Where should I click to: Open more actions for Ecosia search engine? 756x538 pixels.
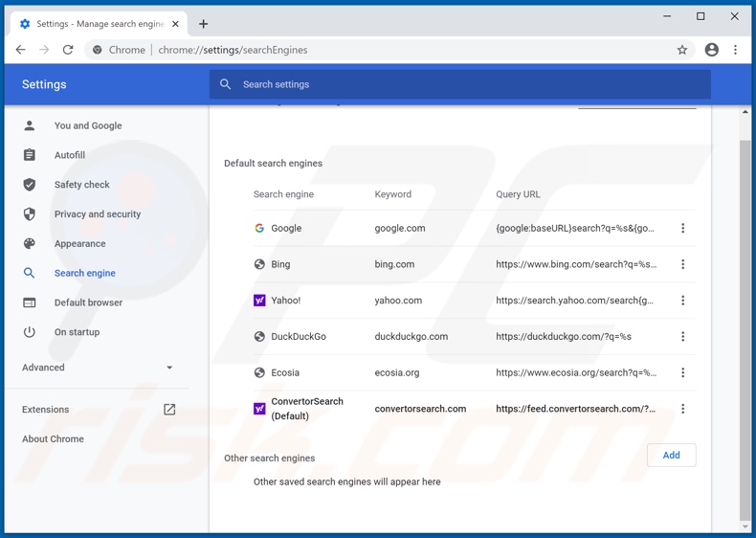tap(682, 372)
